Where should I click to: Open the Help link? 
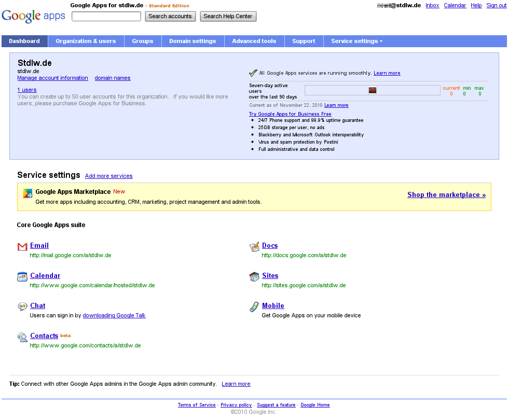point(476,6)
